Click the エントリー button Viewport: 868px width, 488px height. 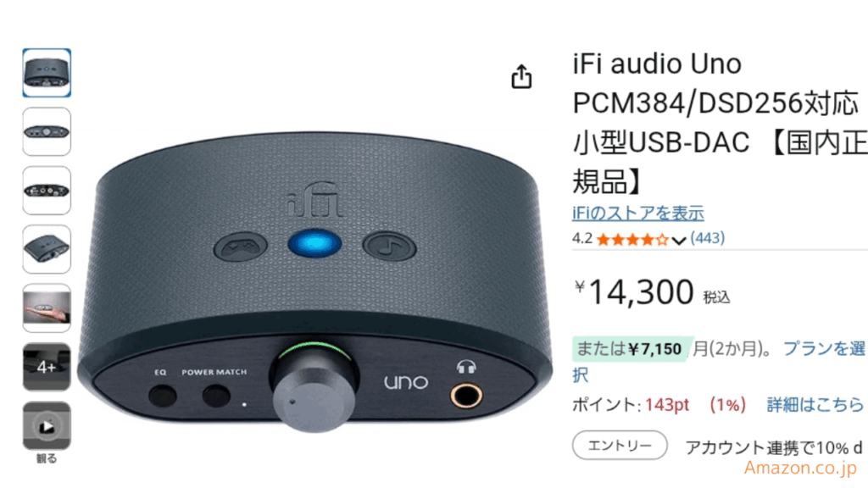click(x=620, y=446)
